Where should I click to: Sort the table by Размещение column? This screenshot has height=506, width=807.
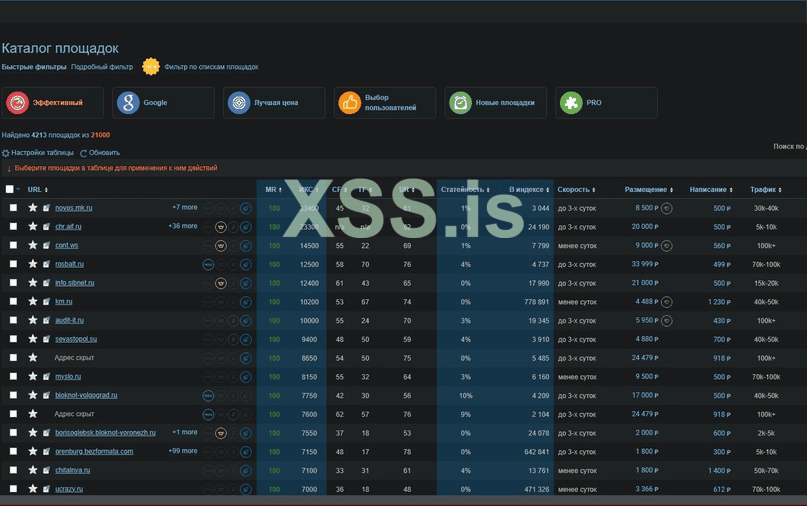647,189
